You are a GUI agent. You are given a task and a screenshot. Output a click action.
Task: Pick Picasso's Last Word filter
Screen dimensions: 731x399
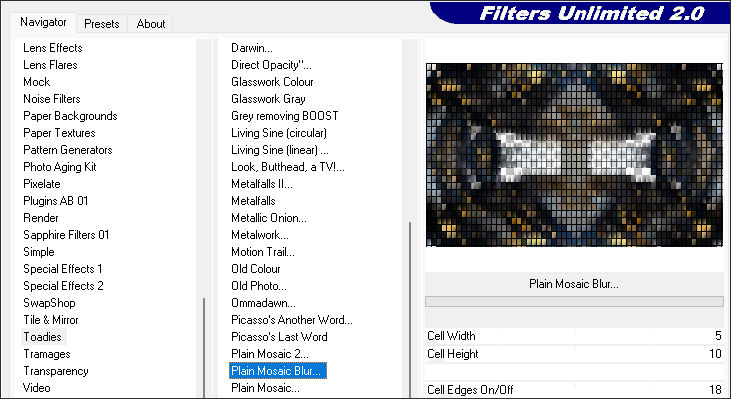(279, 337)
